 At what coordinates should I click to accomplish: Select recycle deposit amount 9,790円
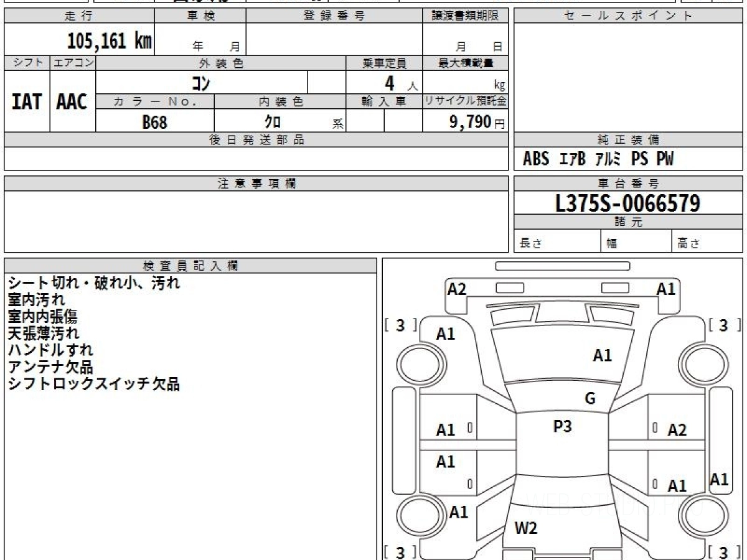477,122
